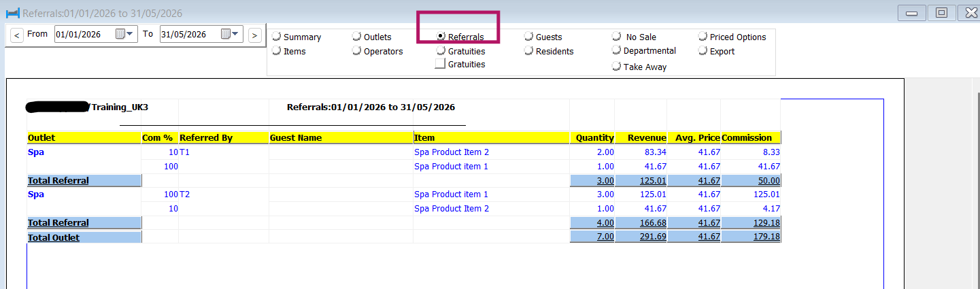Click the Guest Name column header

[x=341, y=137]
